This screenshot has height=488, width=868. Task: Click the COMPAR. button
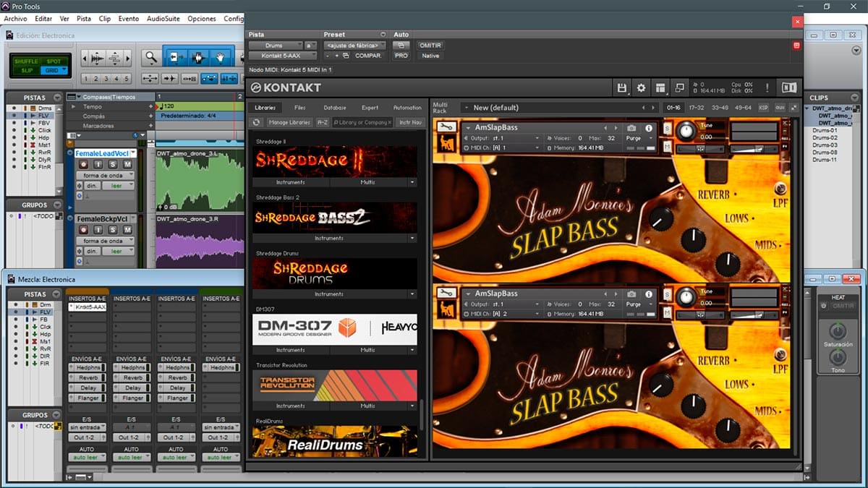pos(367,55)
